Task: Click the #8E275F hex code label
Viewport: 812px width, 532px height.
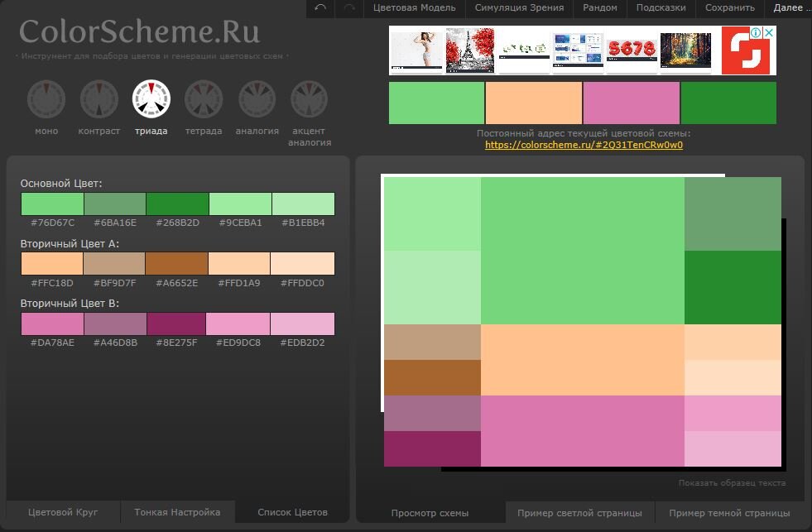Action: (x=176, y=343)
